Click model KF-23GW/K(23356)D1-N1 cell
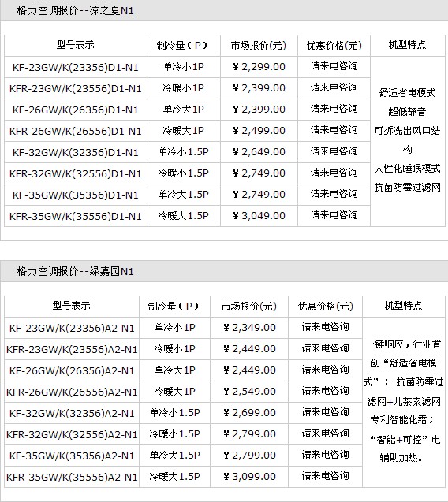 [76, 67]
